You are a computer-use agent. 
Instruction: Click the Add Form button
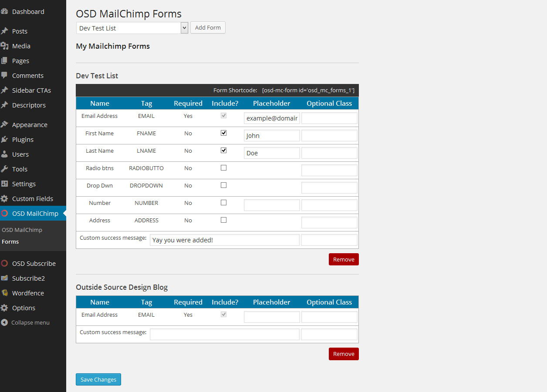208,27
